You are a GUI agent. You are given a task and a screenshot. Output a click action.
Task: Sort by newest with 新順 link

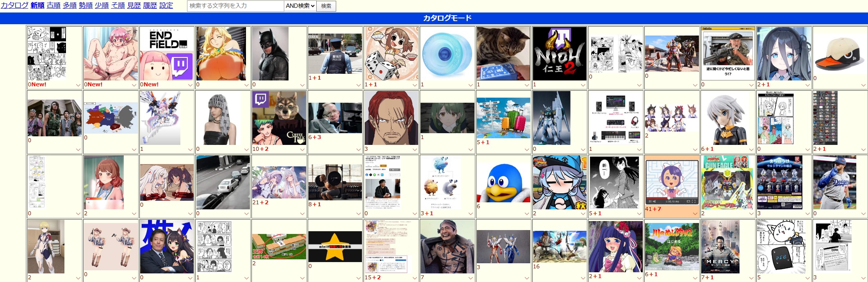tap(37, 5)
